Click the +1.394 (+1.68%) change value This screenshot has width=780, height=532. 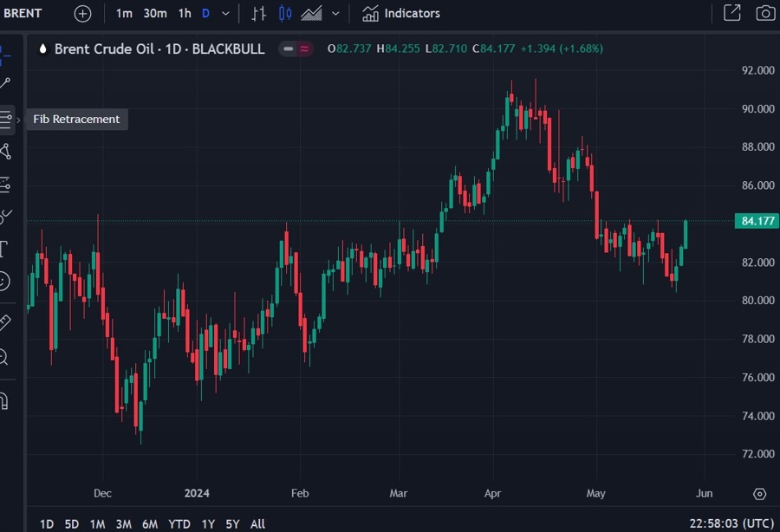tap(562, 49)
